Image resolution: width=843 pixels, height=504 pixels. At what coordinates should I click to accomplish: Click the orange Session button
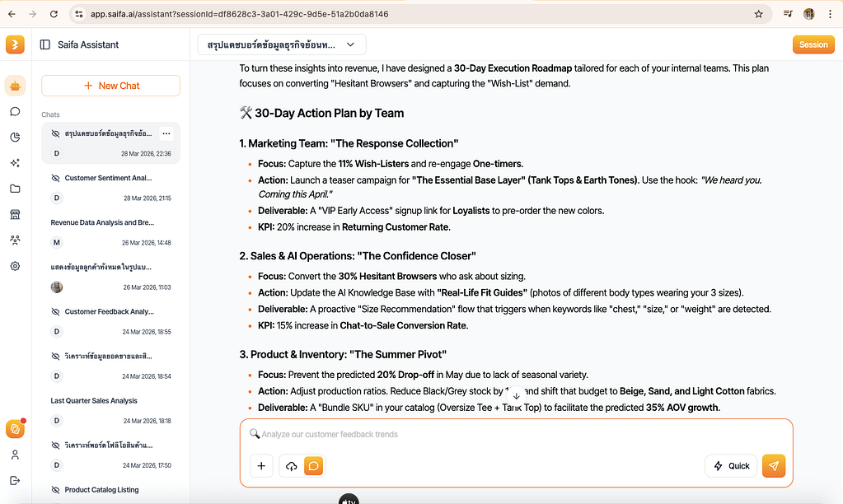[813, 44]
